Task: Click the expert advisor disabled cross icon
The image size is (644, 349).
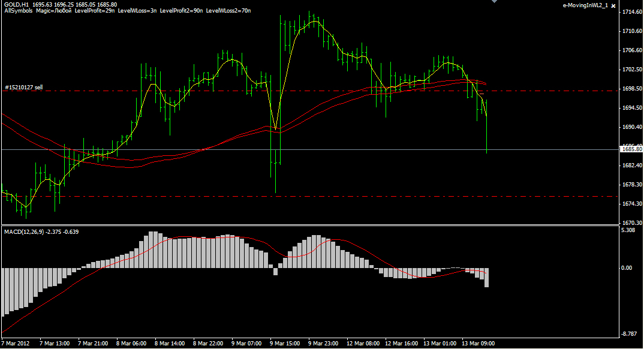Action: click(x=613, y=6)
